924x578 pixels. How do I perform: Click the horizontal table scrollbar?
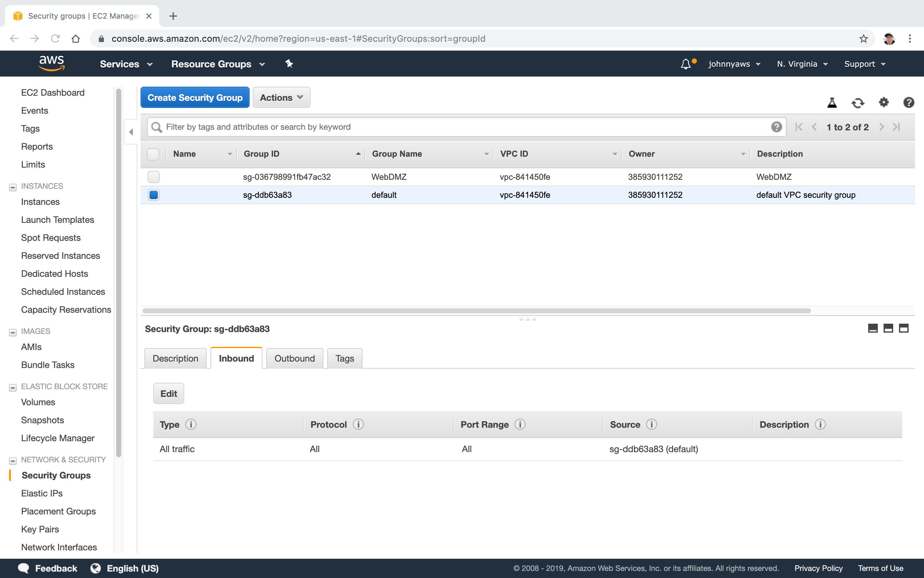[476, 311]
